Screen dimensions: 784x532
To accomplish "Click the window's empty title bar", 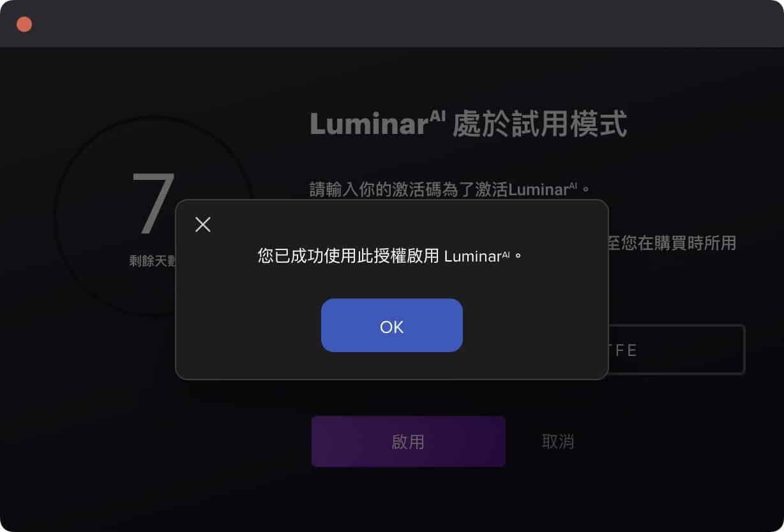I will coord(409,24).
